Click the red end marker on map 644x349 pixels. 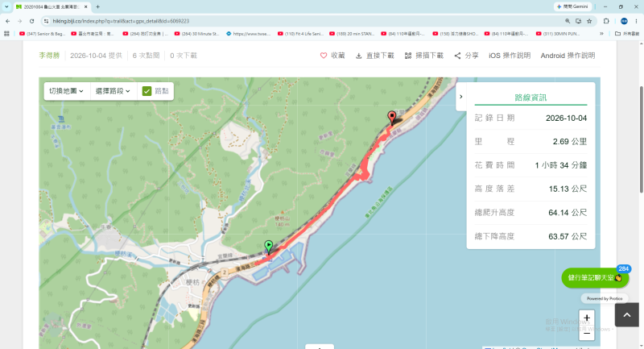pyautogui.click(x=392, y=117)
